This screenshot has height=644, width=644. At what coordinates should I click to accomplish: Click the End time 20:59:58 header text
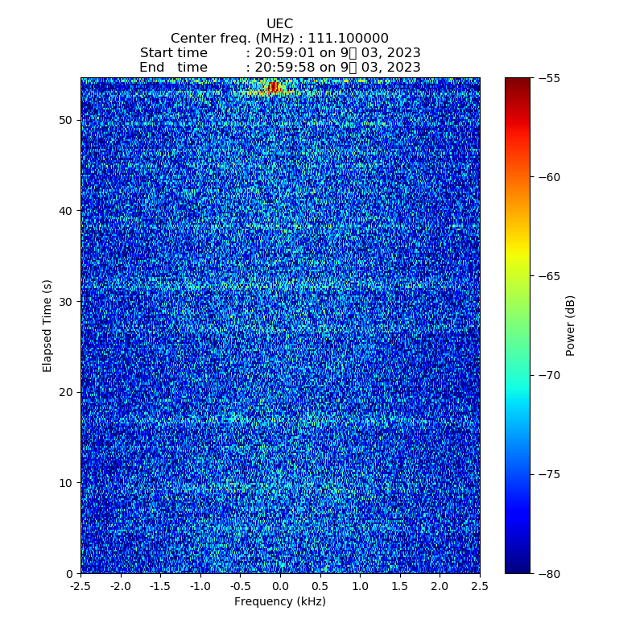pyautogui.click(x=279, y=68)
